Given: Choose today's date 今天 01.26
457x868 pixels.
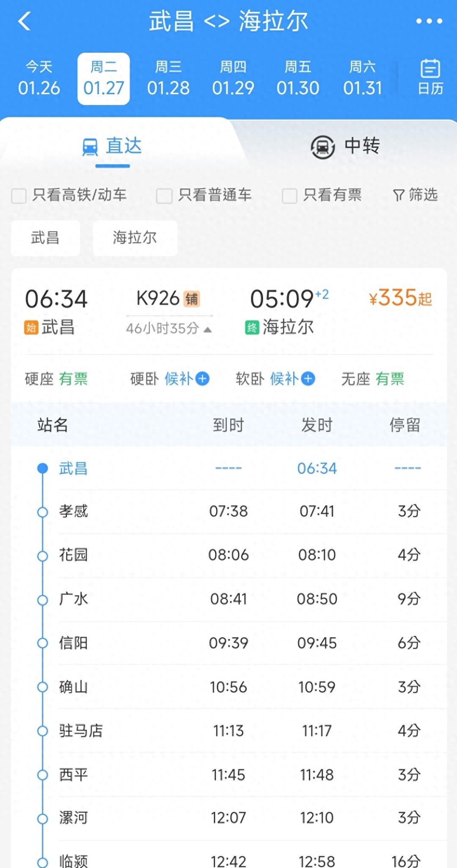Looking at the screenshot, I should (x=39, y=79).
